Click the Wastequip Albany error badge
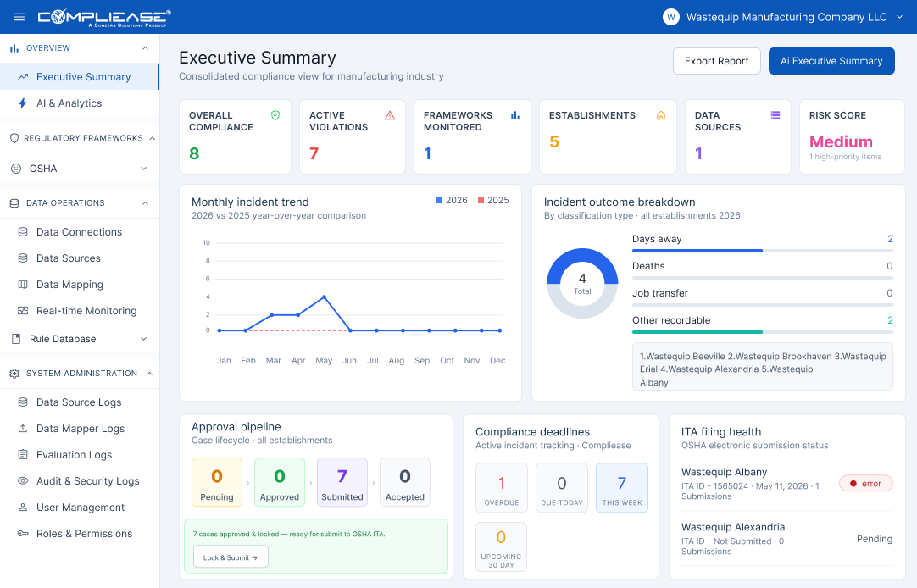 pos(865,484)
